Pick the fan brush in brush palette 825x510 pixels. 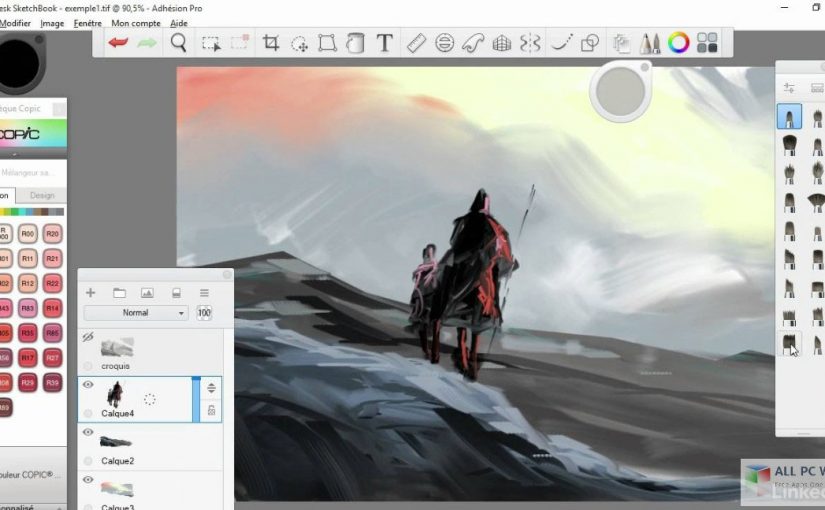pos(816,202)
